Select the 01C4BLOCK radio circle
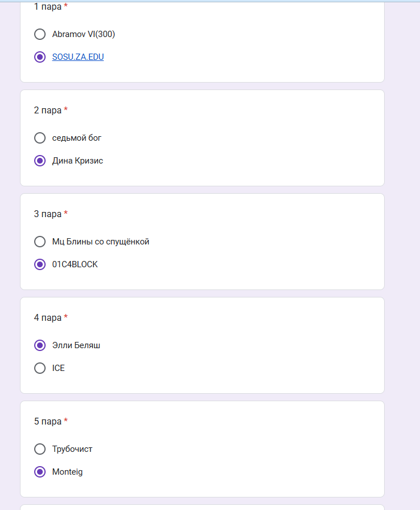The width and height of the screenshot is (420, 510). [x=40, y=264]
